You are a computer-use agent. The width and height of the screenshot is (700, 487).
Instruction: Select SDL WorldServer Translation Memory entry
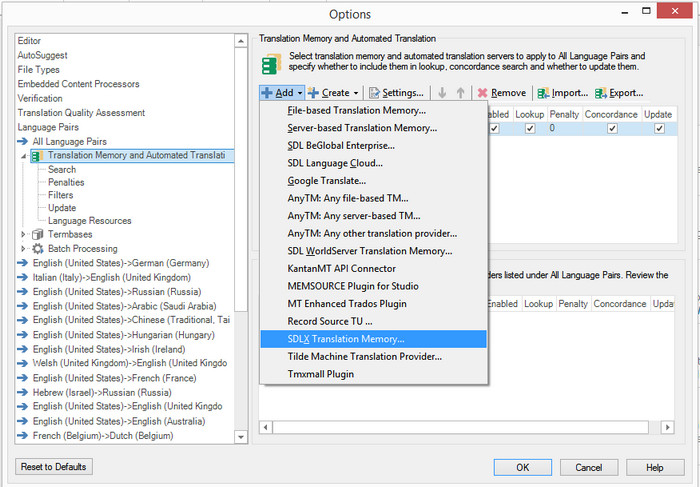(x=374, y=251)
